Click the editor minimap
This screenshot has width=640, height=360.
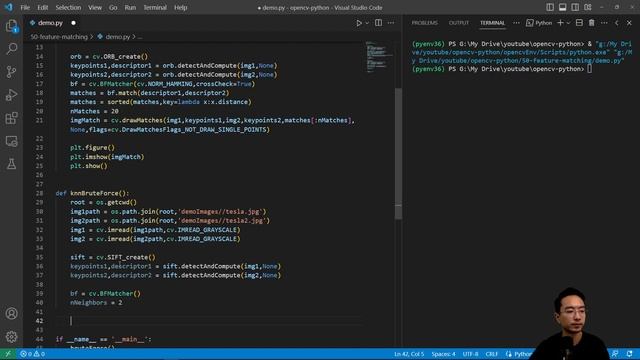click(379, 57)
